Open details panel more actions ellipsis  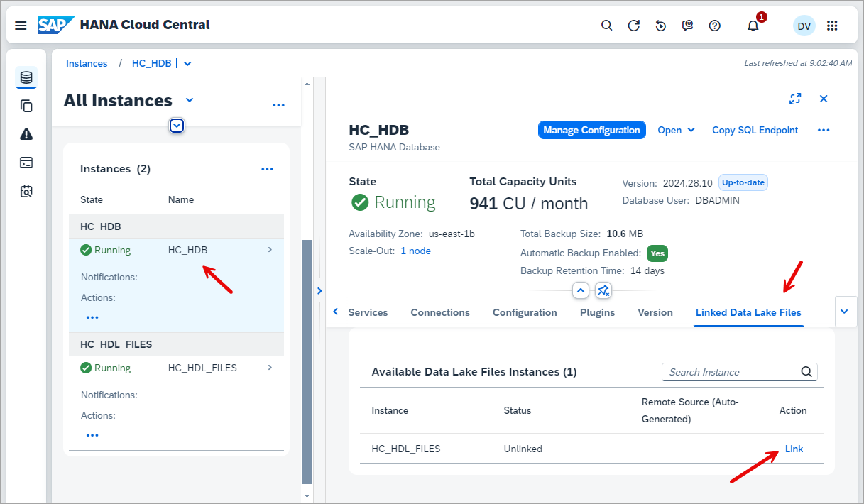[x=824, y=130]
